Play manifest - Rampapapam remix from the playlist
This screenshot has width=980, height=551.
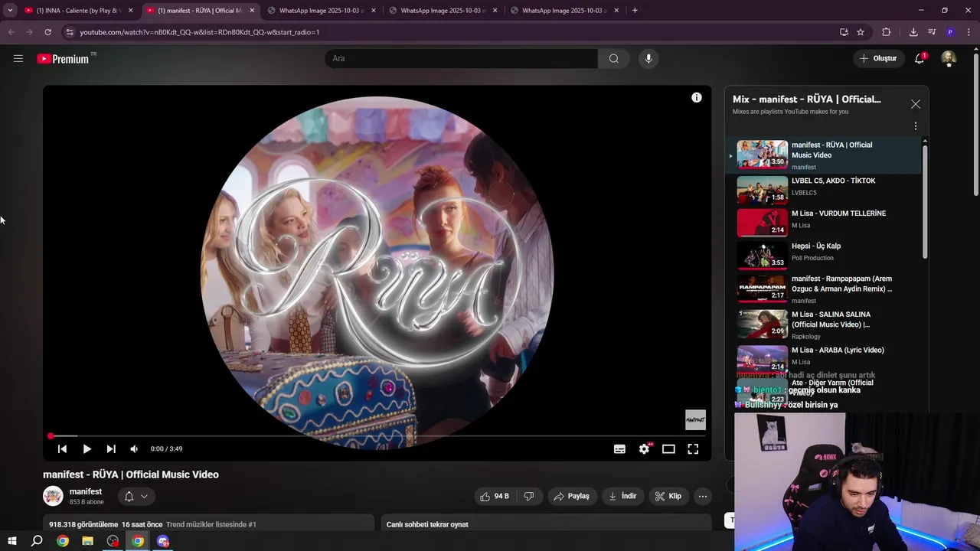(x=823, y=289)
